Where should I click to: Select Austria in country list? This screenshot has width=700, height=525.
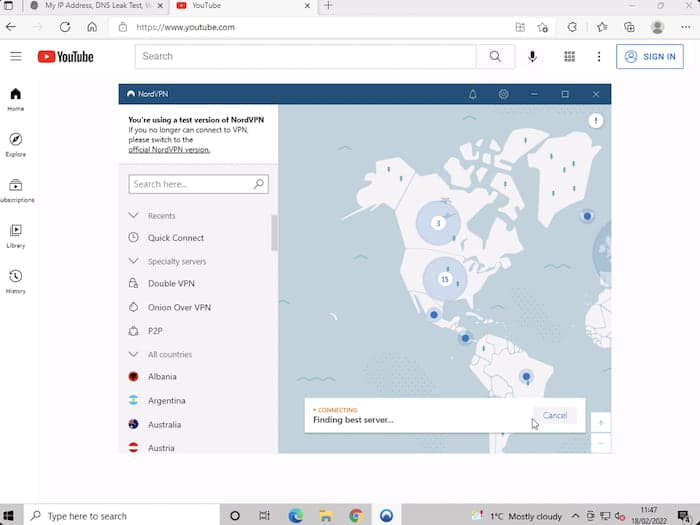point(161,448)
